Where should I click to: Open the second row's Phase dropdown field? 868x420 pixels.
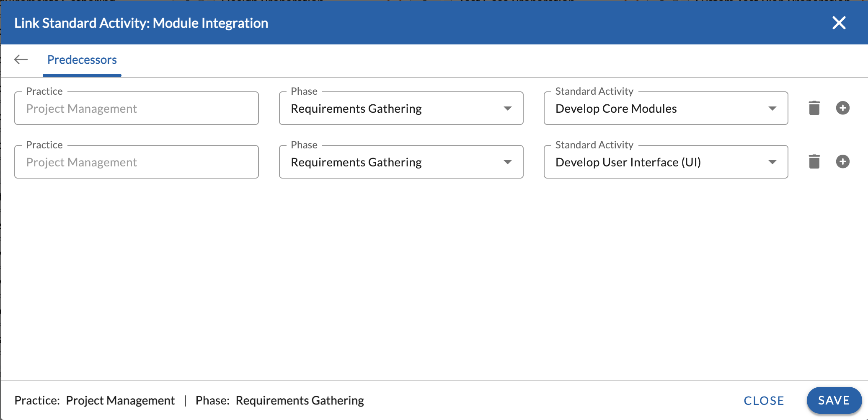tap(394, 162)
